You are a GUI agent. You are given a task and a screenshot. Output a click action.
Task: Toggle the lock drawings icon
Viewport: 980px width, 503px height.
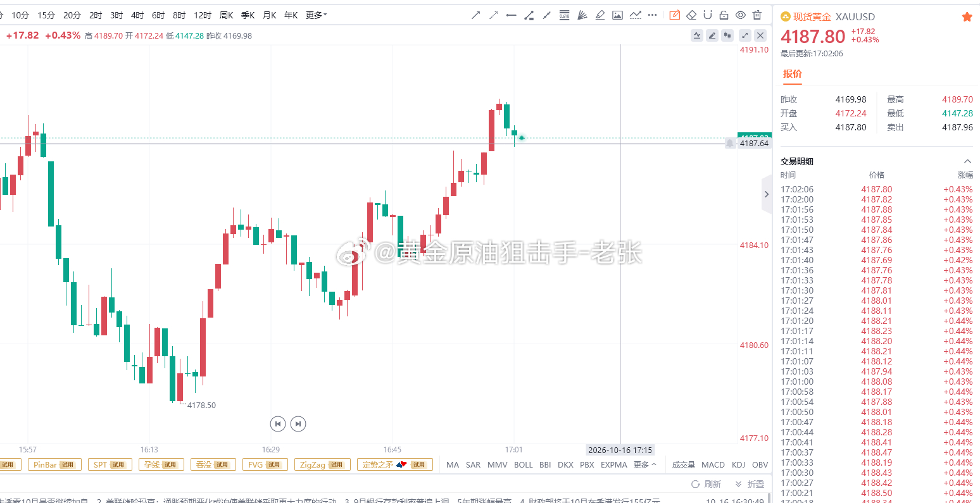click(x=724, y=15)
